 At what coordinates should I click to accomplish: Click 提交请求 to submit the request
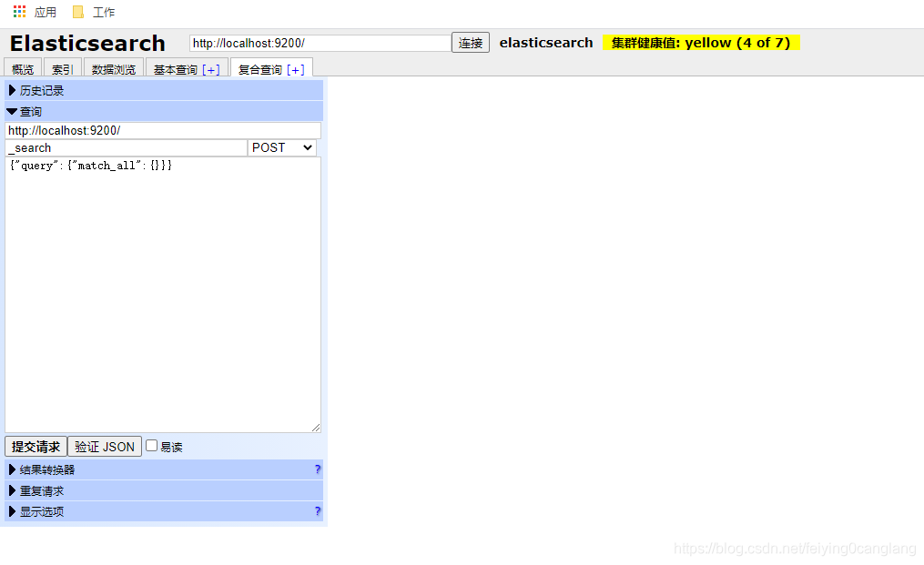coord(36,447)
